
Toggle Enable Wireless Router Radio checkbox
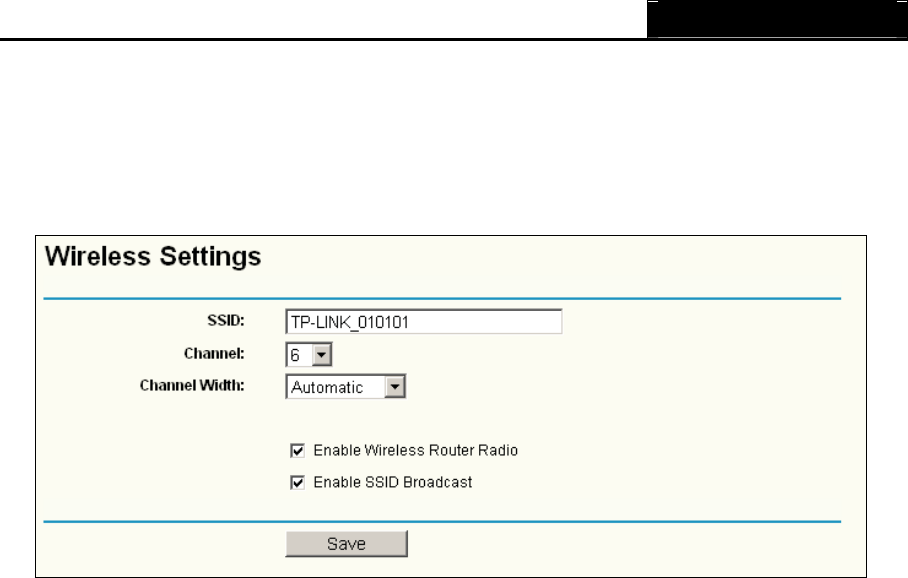click(x=297, y=451)
